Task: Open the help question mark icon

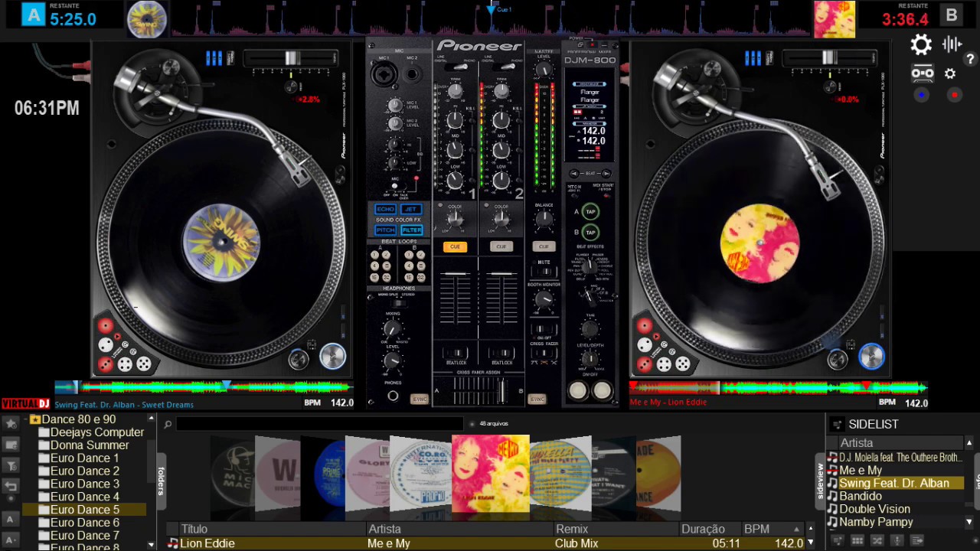Action: [970, 60]
